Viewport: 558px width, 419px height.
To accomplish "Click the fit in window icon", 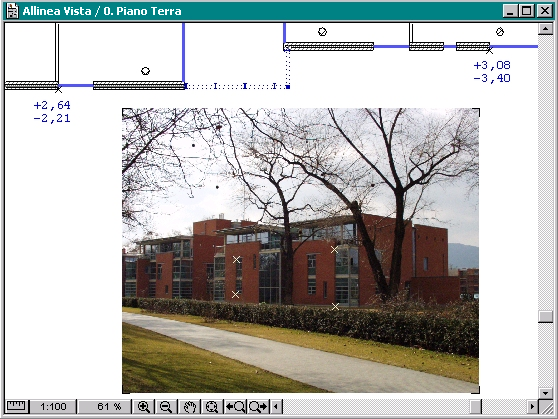I will 212,407.
